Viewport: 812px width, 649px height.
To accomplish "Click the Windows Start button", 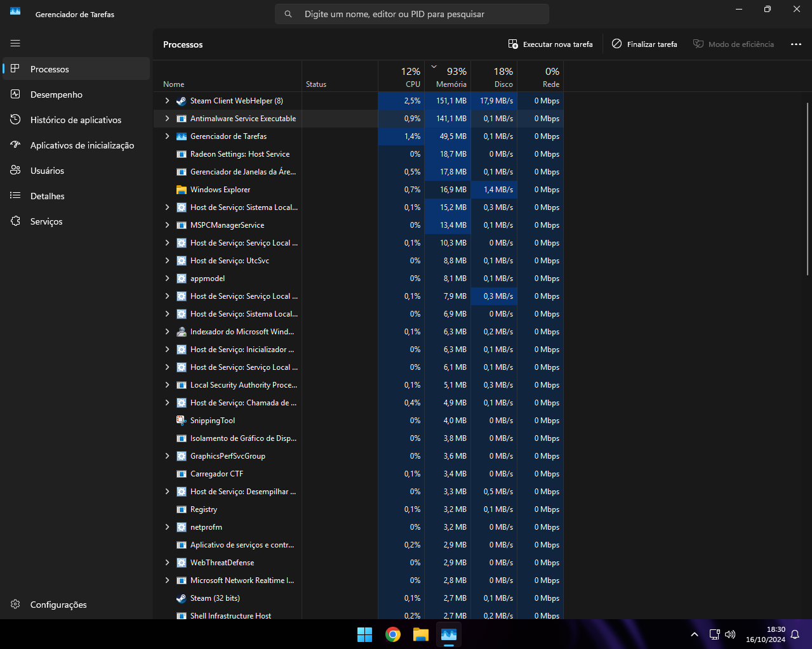I will [365, 634].
